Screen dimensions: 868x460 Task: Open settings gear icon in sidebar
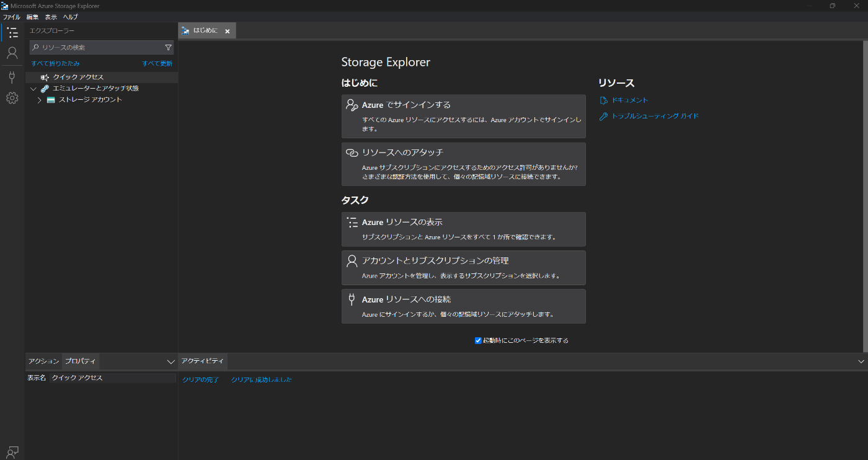tap(12, 98)
